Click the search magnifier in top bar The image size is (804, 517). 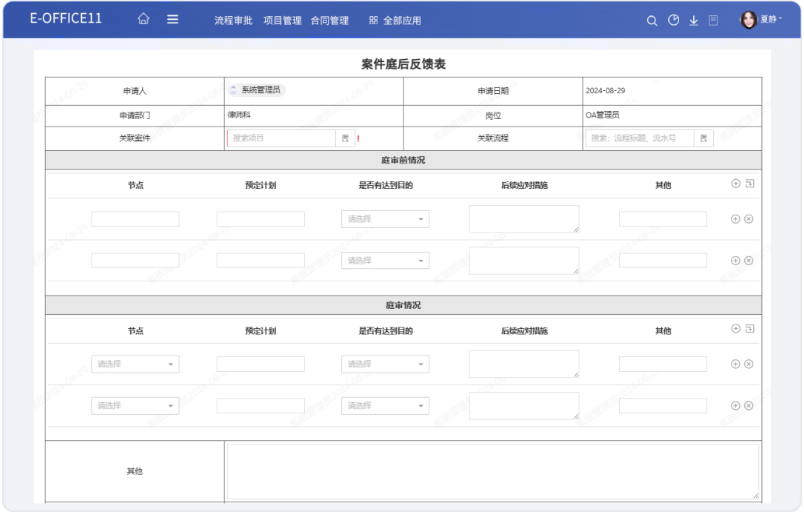[652, 20]
